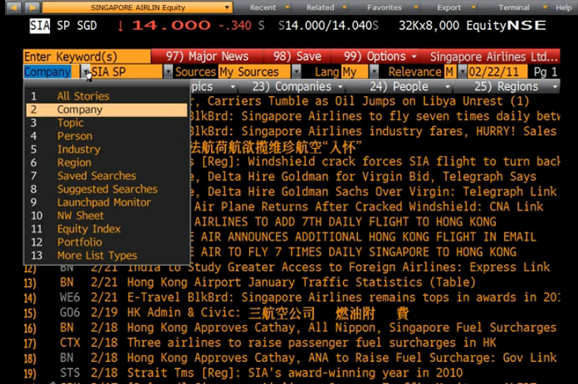This screenshot has height=384, width=578.
Task: Select Person option in dropdown list
Action: tap(107, 136)
